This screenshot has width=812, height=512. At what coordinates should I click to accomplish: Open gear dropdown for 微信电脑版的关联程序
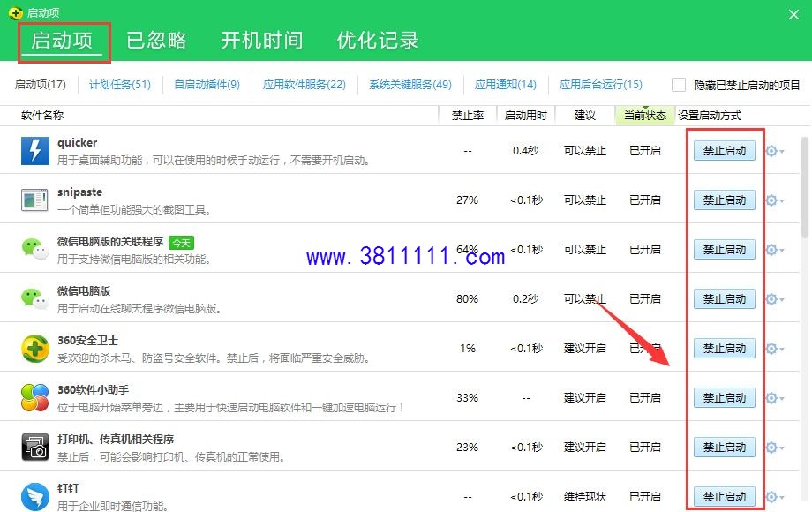[x=775, y=250]
